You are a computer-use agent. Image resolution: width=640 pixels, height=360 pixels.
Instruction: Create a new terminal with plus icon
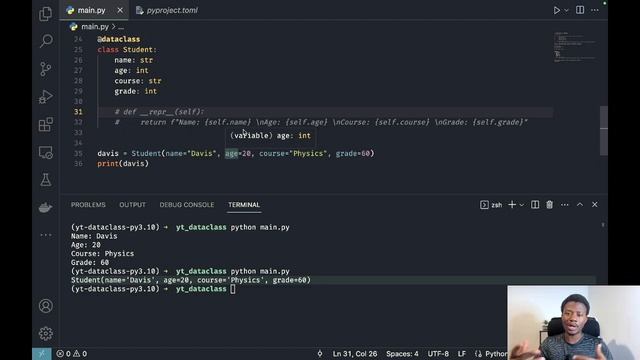[x=512, y=205]
